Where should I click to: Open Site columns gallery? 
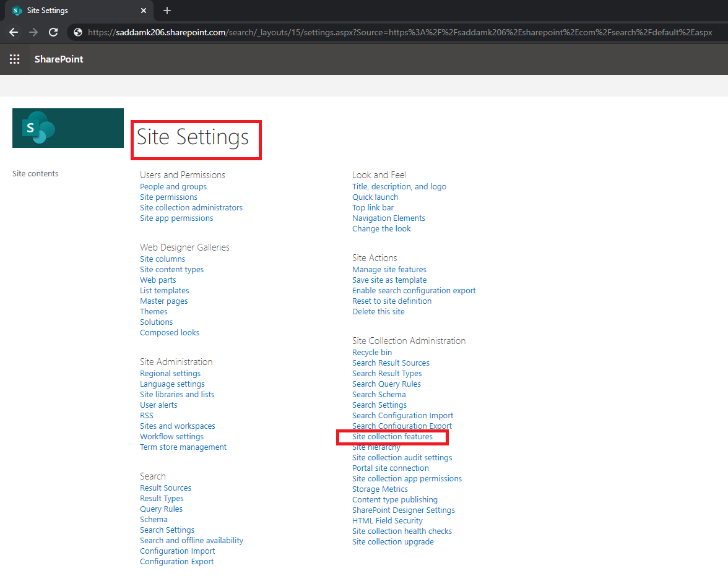coord(162,259)
